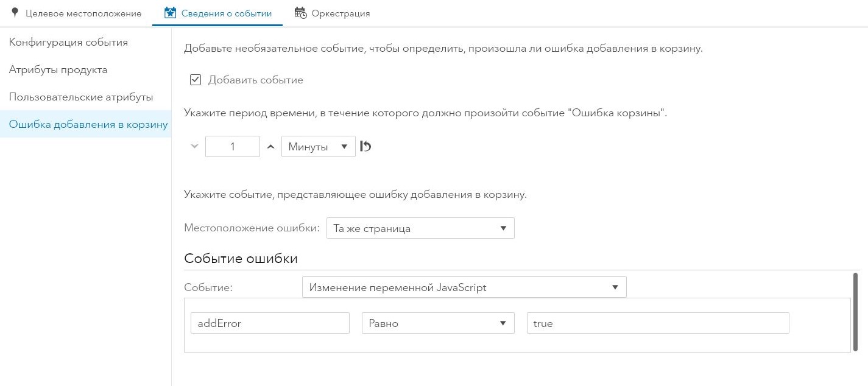Go to "Пользовательские атрибуты" section
This screenshot has height=386, width=868.
pyautogui.click(x=81, y=97)
